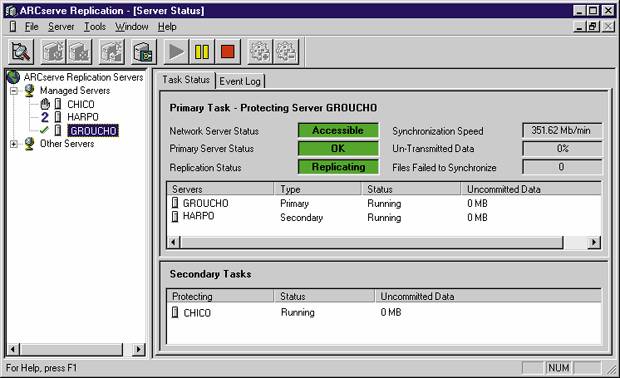Click the restore button of the inner Server Status window

[x=593, y=26]
